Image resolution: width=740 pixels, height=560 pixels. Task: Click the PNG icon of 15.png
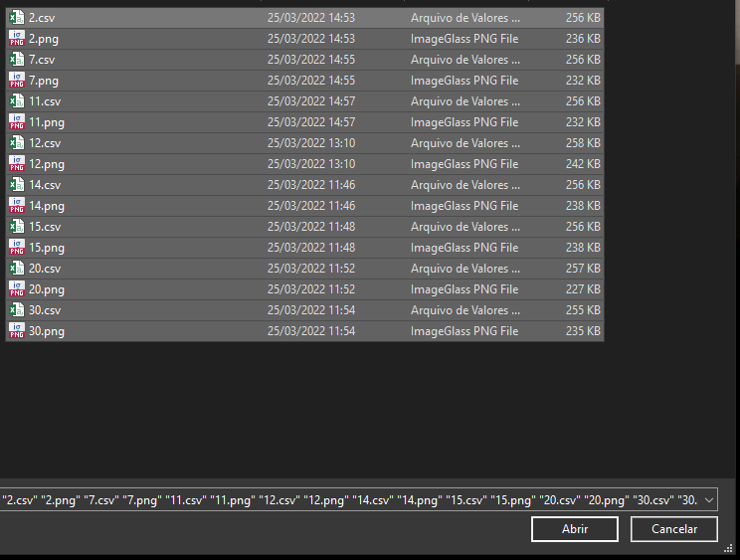click(x=17, y=248)
